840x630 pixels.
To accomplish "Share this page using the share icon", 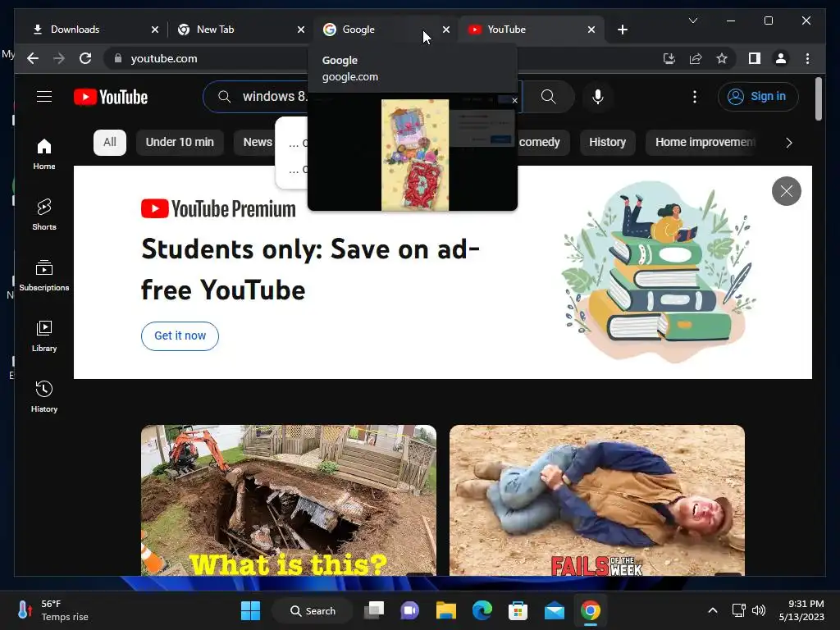I will [696, 58].
